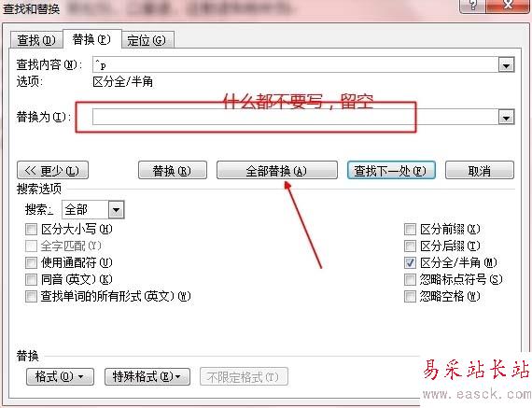Image resolution: width=532 pixels, height=408 pixels.
Task: Close the Find and Replace dialog
Action: (508, 6)
